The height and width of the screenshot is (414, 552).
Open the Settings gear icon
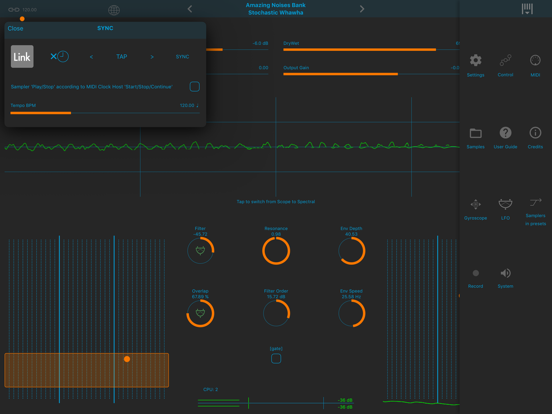click(x=475, y=61)
